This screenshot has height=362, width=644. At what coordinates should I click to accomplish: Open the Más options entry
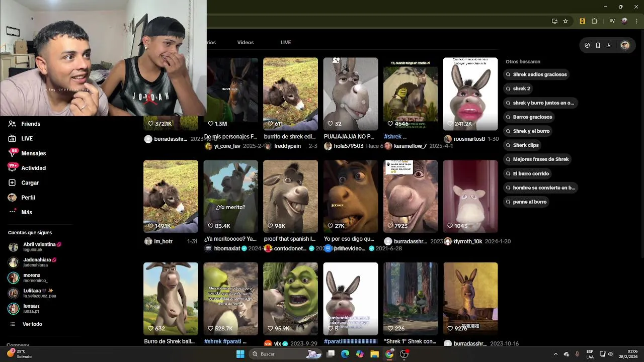(x=20, y=212)
